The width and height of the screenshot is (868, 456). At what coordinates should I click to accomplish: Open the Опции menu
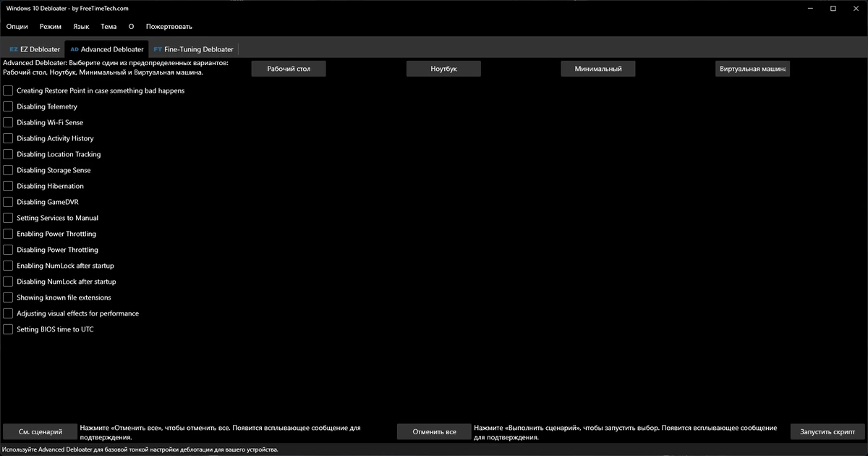click(x=17, y=26)
